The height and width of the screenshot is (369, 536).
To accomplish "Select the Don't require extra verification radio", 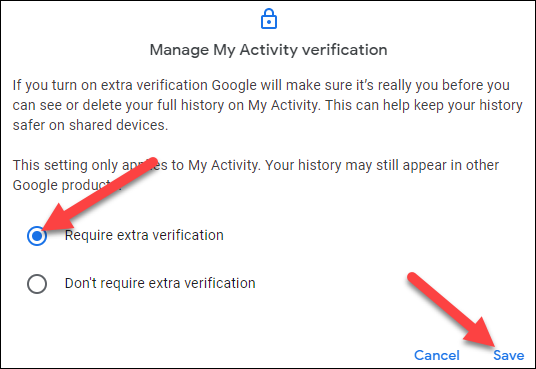I will coord(37,284).
